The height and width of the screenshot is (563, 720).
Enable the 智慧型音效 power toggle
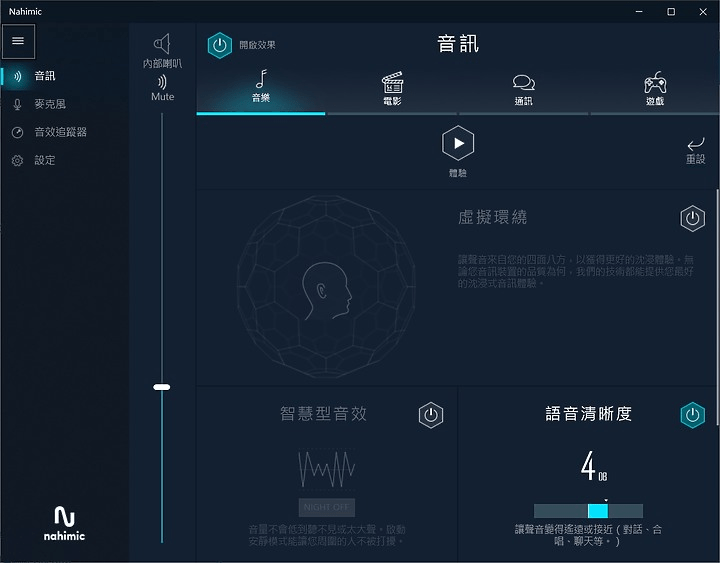pos(431,415)
